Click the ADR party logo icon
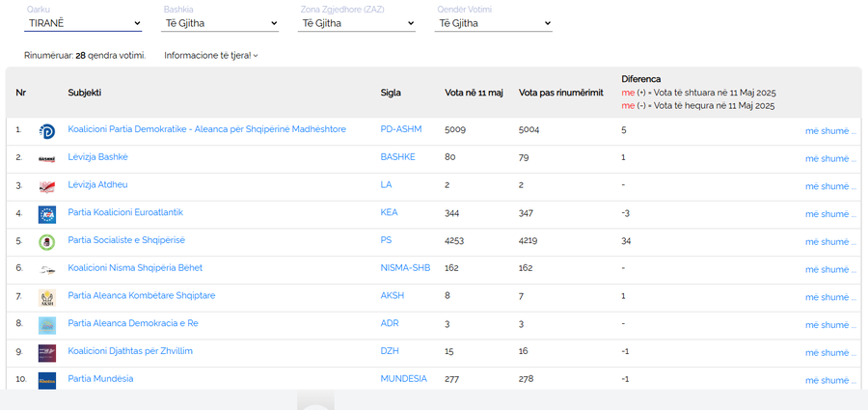The width and height of the screenshot is (868, 410). coord(47,325)
